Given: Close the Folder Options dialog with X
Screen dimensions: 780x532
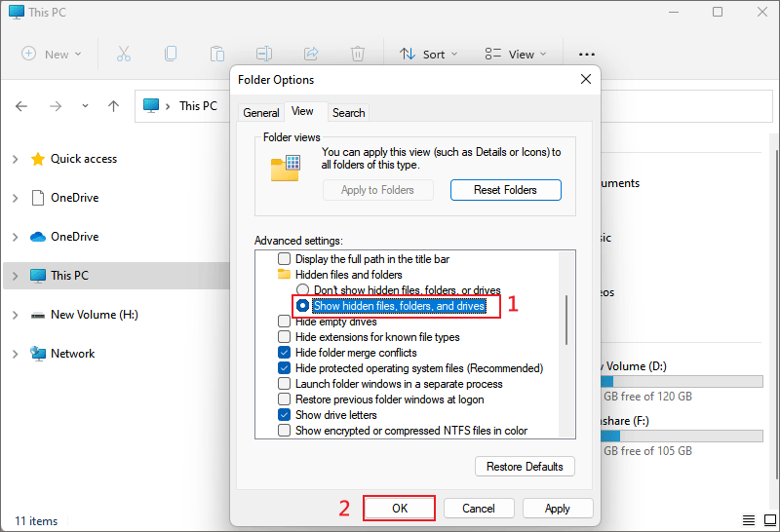Looking at the screenshot, I should click(586, 79).
